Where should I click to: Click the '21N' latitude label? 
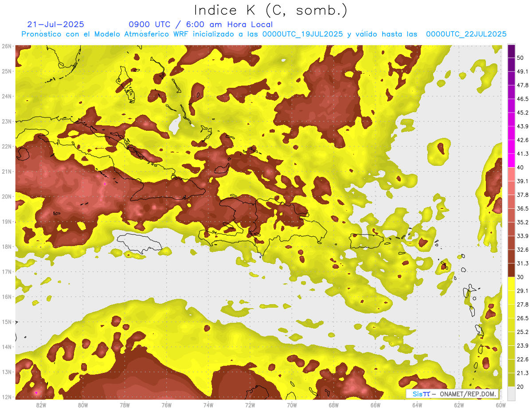(6, 172)
